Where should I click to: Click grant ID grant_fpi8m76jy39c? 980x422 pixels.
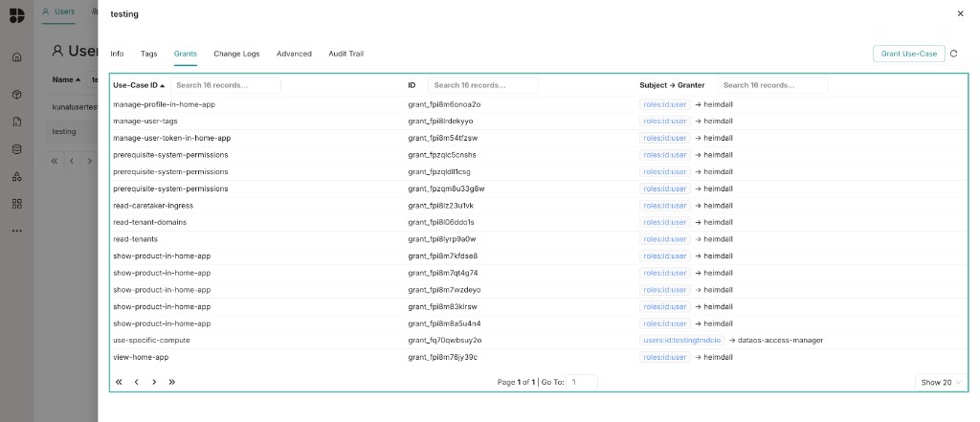[443, 358]
